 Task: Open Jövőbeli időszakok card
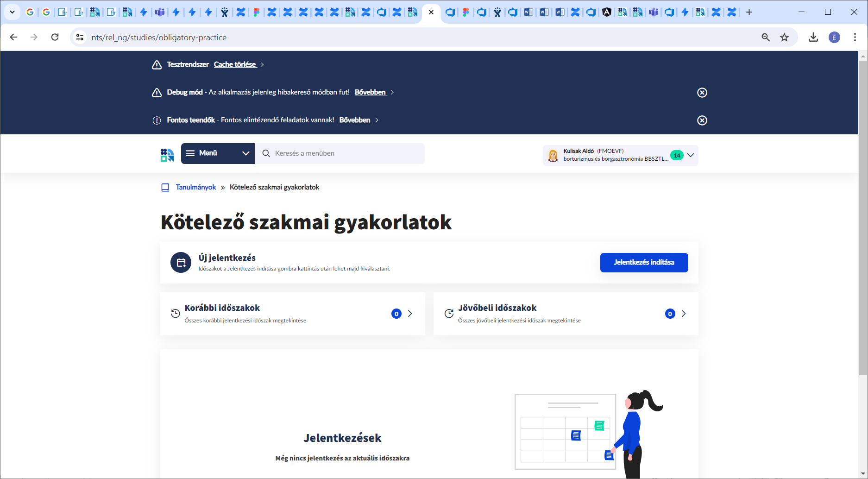(x=566, y=314)
